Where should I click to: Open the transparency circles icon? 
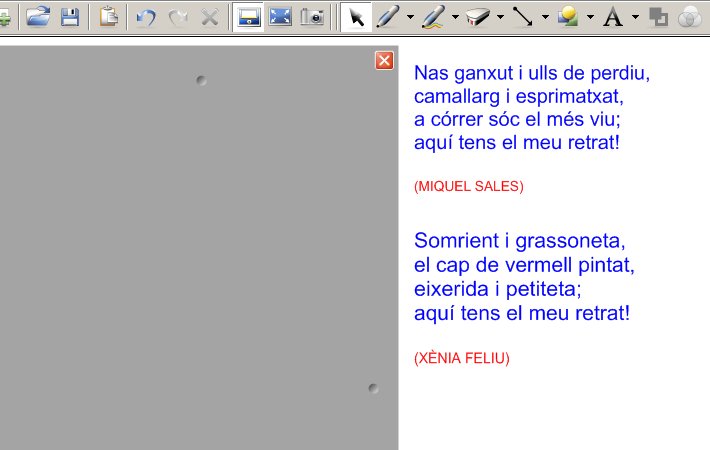(x=690, y=17)
